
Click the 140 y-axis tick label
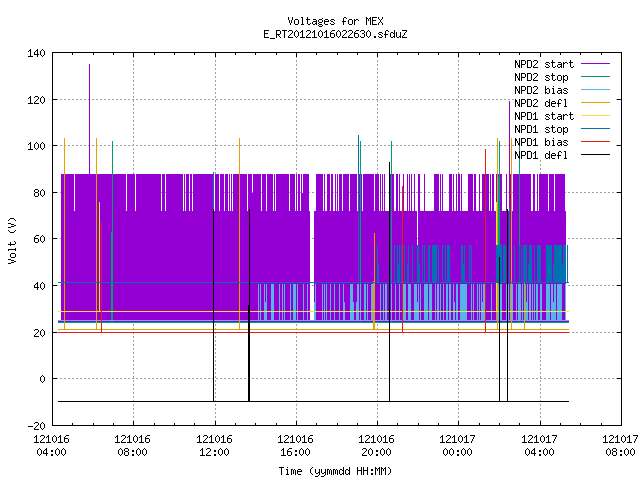[36, 53]
